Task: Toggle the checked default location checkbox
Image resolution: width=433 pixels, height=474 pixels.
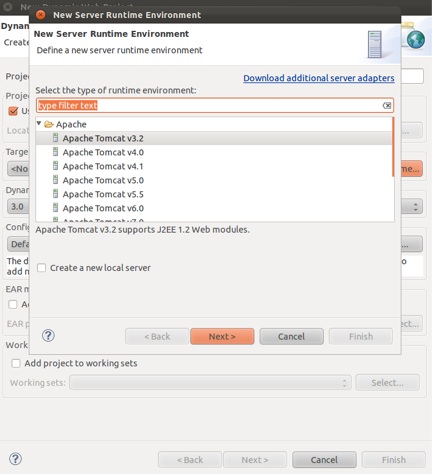Action: tap(13, 111)
